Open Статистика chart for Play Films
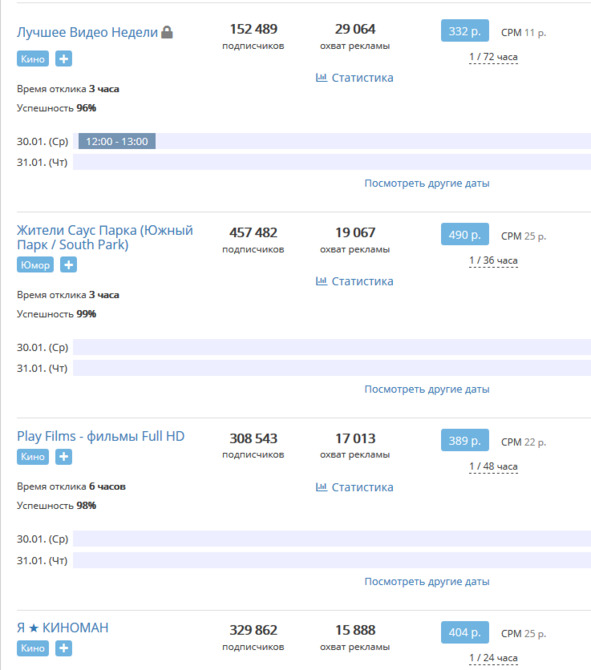This screenshot has width=591, height=670. click(354, 487)
